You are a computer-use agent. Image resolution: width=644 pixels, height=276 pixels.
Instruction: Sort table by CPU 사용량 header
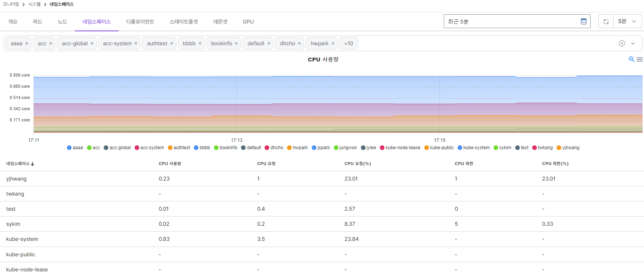point(170,164)
